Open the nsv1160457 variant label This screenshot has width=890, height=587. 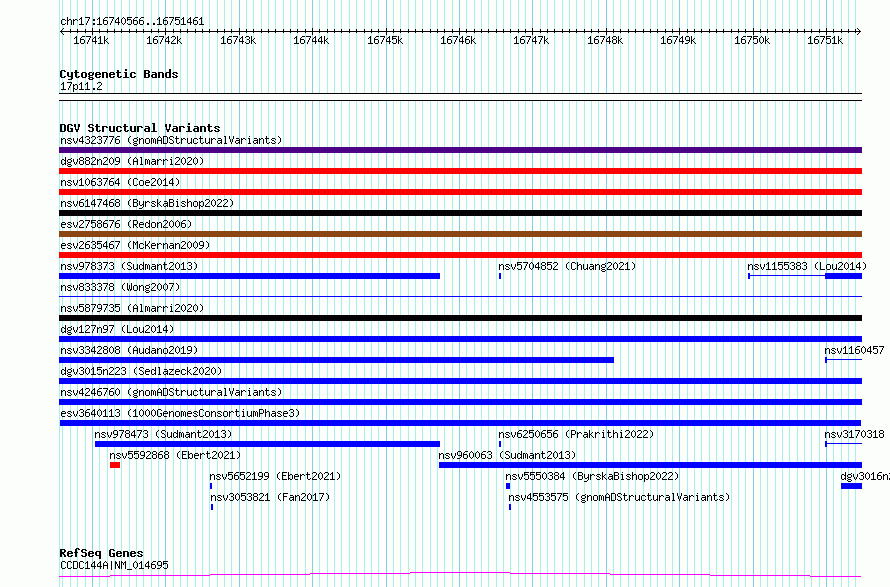coord(854,350)
